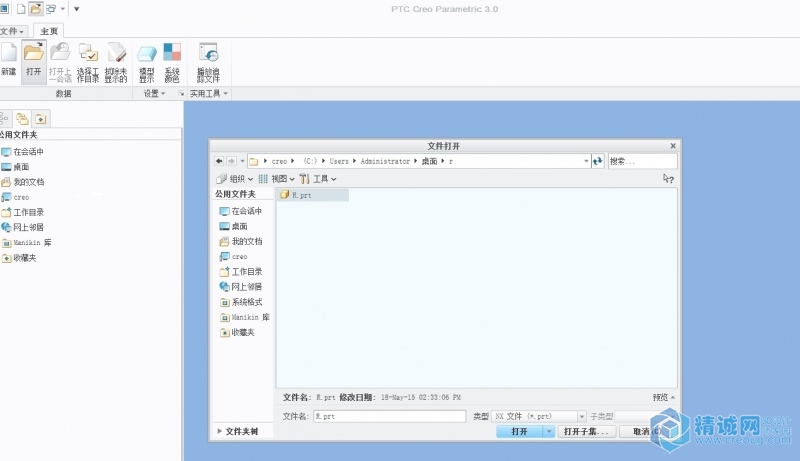Select the R.prt file in the list
This screenshot has height=461, width=800.
pyautogui.click(x=313, y=195)
